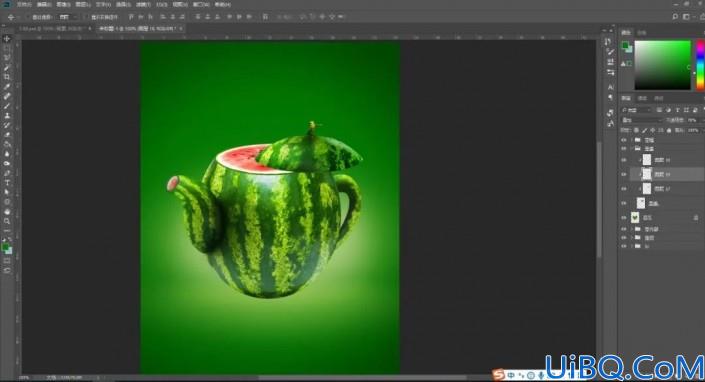
Task: Click the search icon at top right
Action: click(675, 17)
